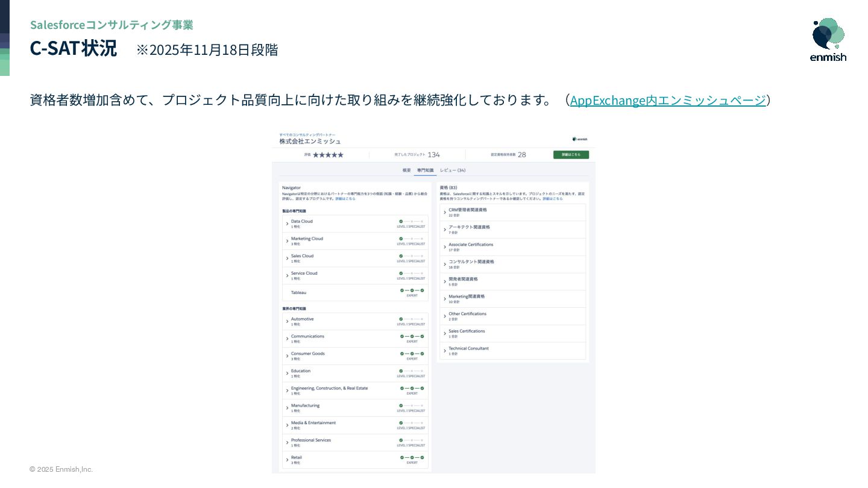Expand the CRM管理者関連資格 chevron

point(445,212)
